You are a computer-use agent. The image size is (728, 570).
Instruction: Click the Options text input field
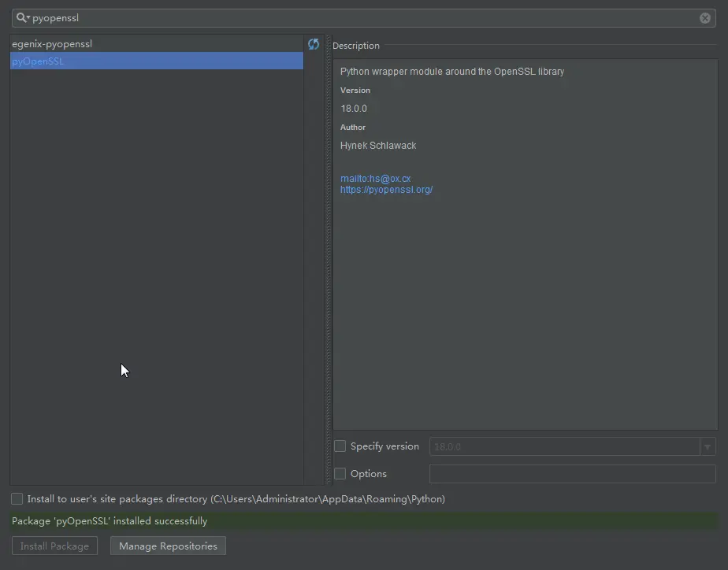point(573,474)
